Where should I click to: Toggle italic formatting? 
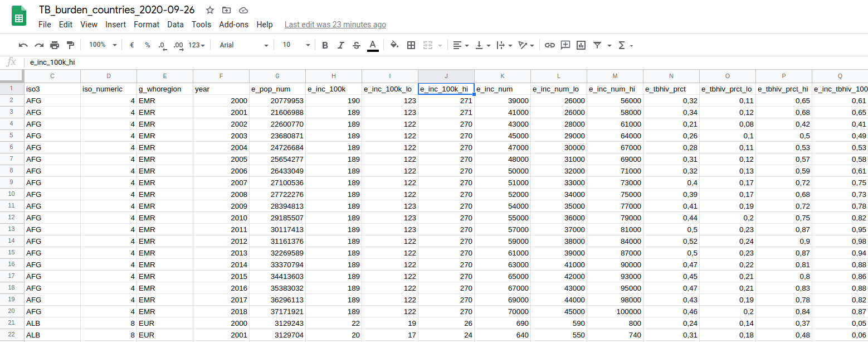341,45
